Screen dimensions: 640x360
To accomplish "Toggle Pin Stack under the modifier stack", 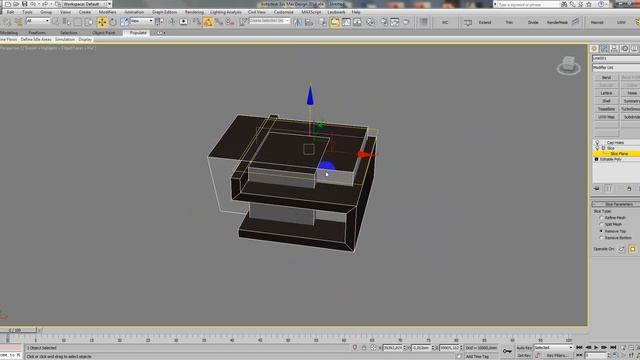I will pyautogui.click(x=597, y=188).
